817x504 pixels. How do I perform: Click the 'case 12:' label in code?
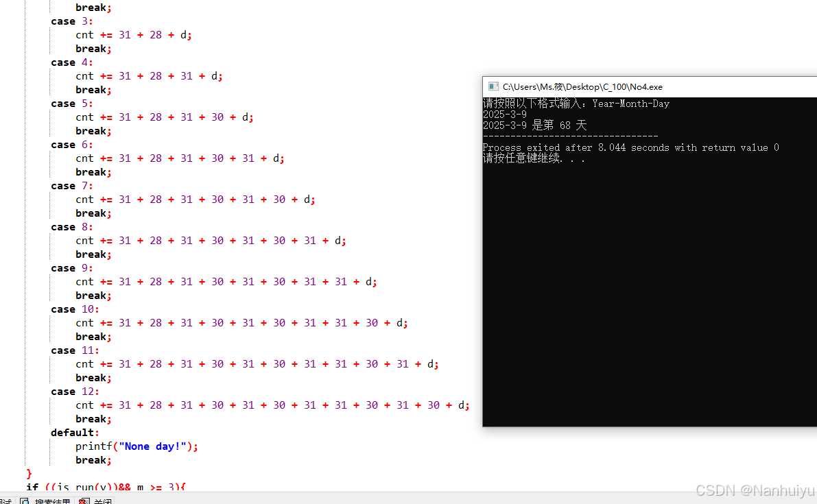pos(75,392)
